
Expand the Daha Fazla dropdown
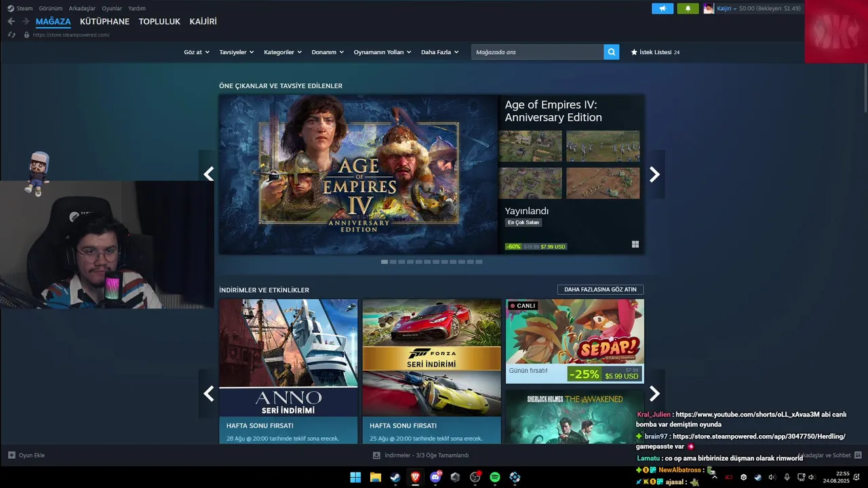point(439,52)
